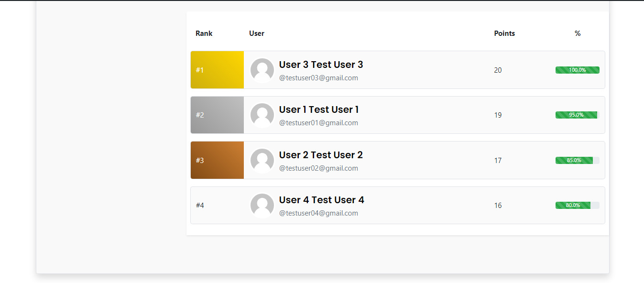Click the #4 rank label
The image size is (644, 283).
[200, 206]
